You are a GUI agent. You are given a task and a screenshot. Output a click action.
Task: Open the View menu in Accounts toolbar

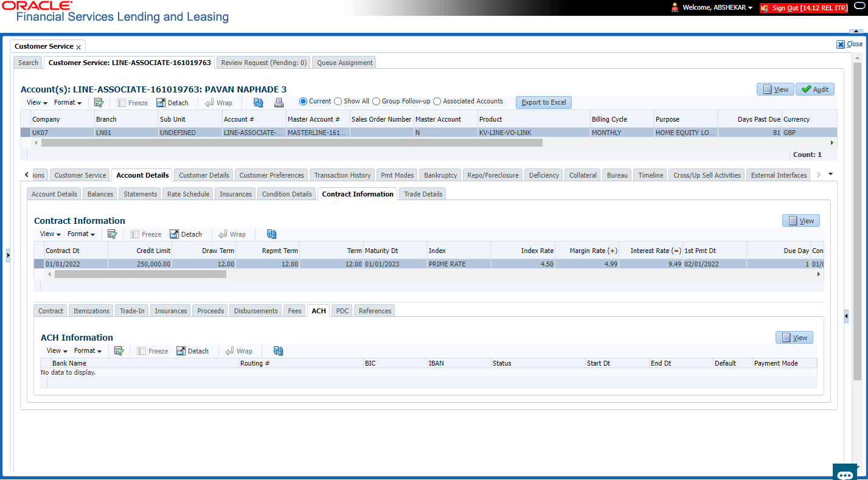[36, 103]
